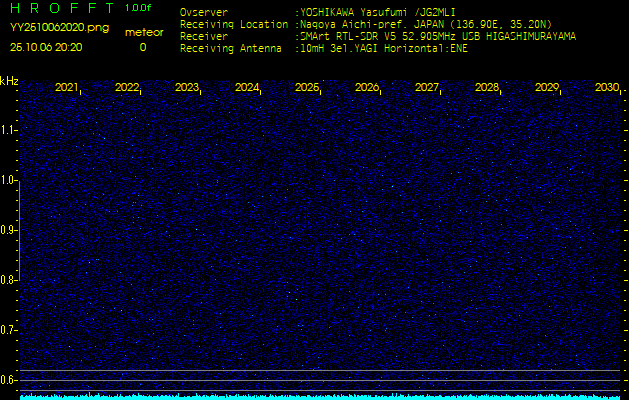
Task: Select the 2028 time tick label
Action: point(487,88)
